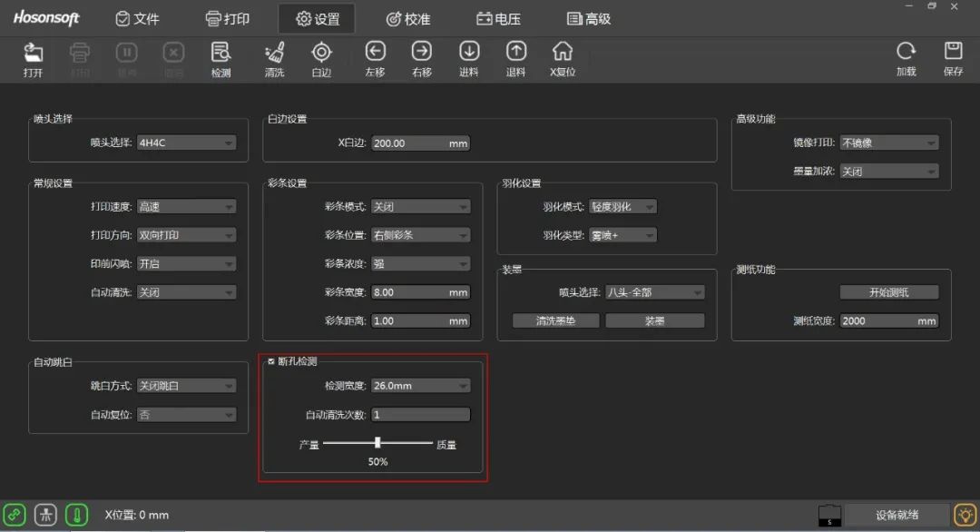The height and width of the screenshot is (532, 980).
Task: Start head cleaning with 清洗 icon
Action: (274, 58)
